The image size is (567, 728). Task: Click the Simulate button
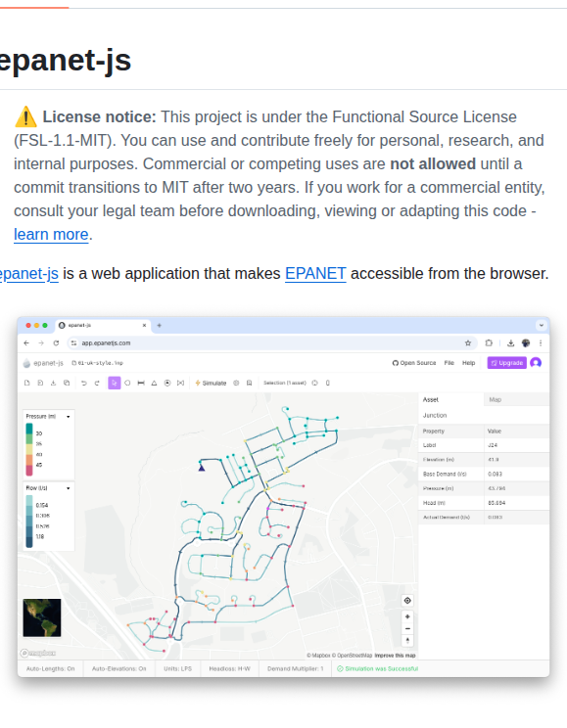211,383
